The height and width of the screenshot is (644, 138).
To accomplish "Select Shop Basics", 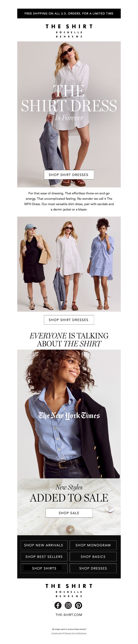I will click(93, 557).
